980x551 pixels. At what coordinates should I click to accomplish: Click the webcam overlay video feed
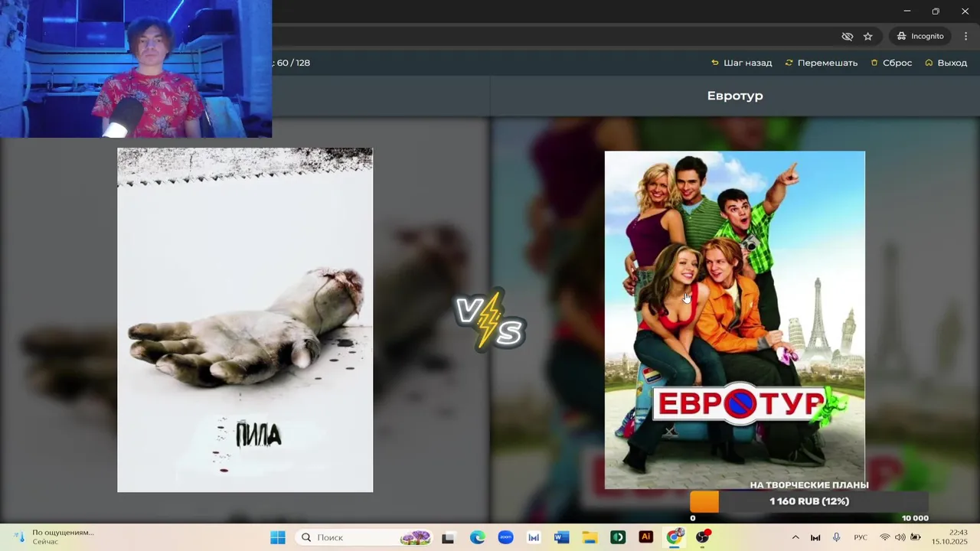(x=136, y=69)
